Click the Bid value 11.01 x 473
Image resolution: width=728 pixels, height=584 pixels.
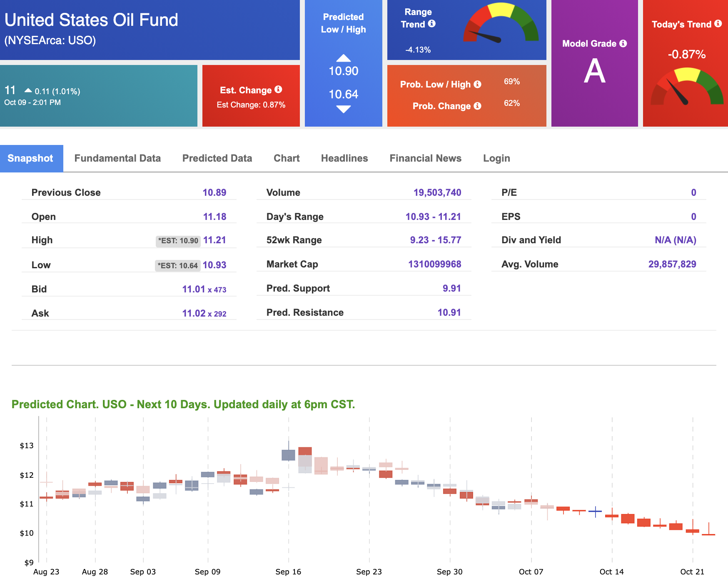coord(204,289)
